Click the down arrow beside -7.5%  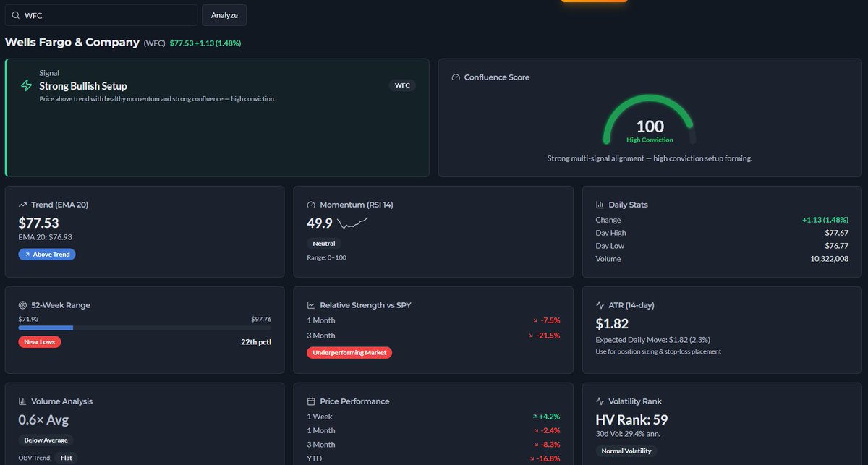(x=535, y=320)
